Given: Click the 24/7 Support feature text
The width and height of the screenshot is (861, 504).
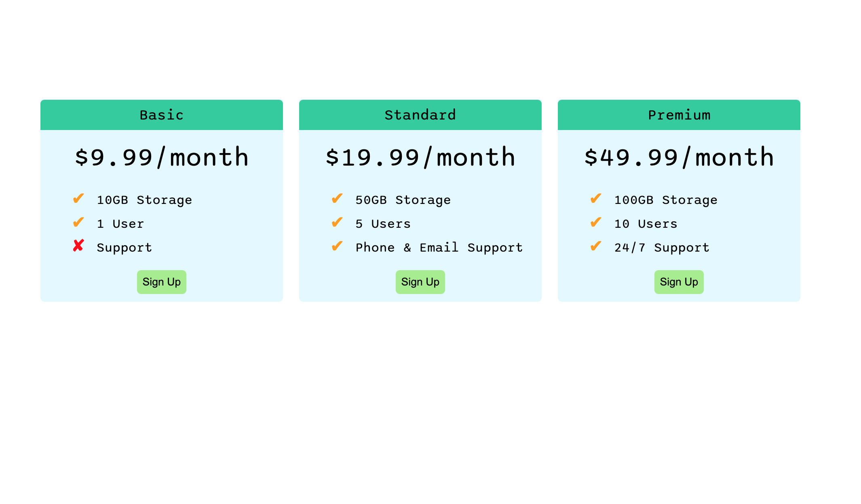Looking at the screenshot, I should (x=661, y=247).
